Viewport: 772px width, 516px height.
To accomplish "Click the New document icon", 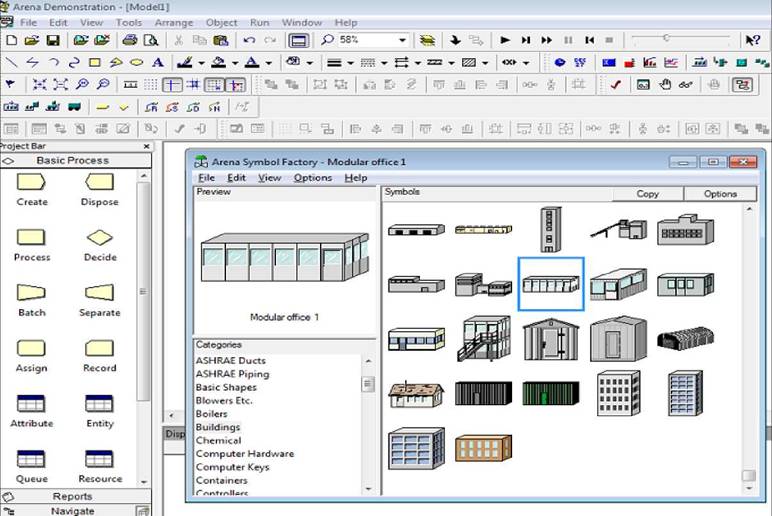I will click(11, 40).
